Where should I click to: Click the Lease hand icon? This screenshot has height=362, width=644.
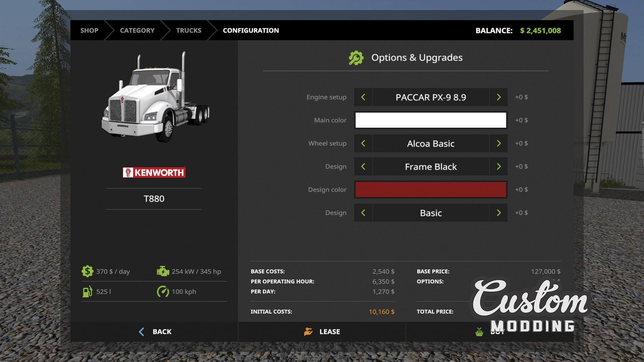308,332
